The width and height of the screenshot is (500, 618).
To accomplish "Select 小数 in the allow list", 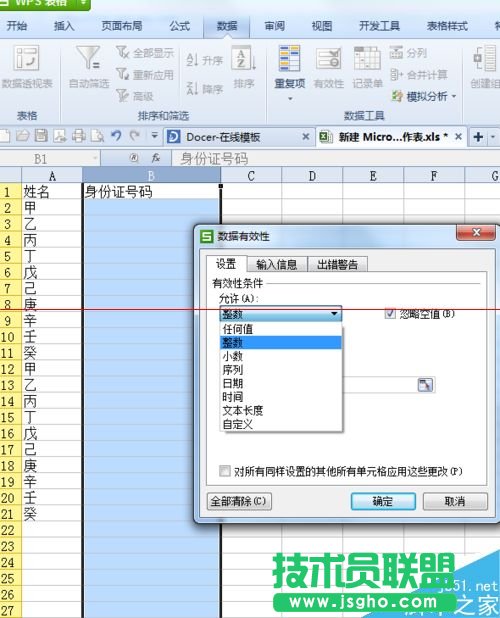I will (281, 356).
